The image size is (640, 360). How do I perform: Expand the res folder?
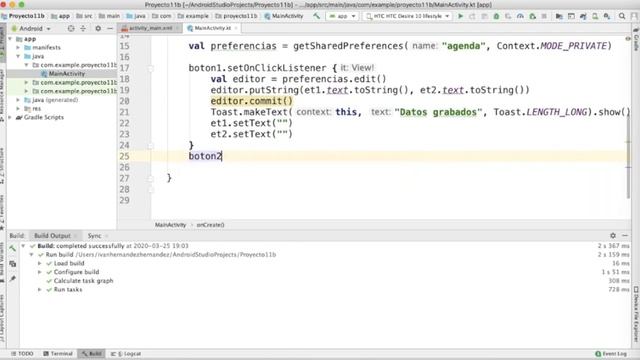pyautogui.click(x=18, y=109)
